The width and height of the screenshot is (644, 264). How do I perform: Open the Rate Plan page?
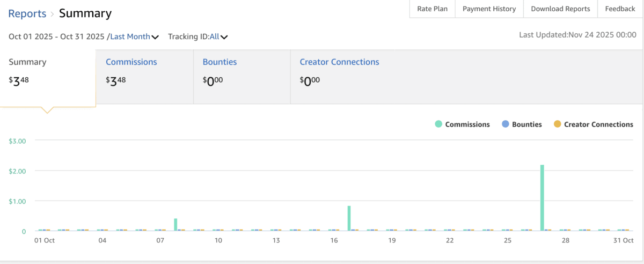point(432,9)
